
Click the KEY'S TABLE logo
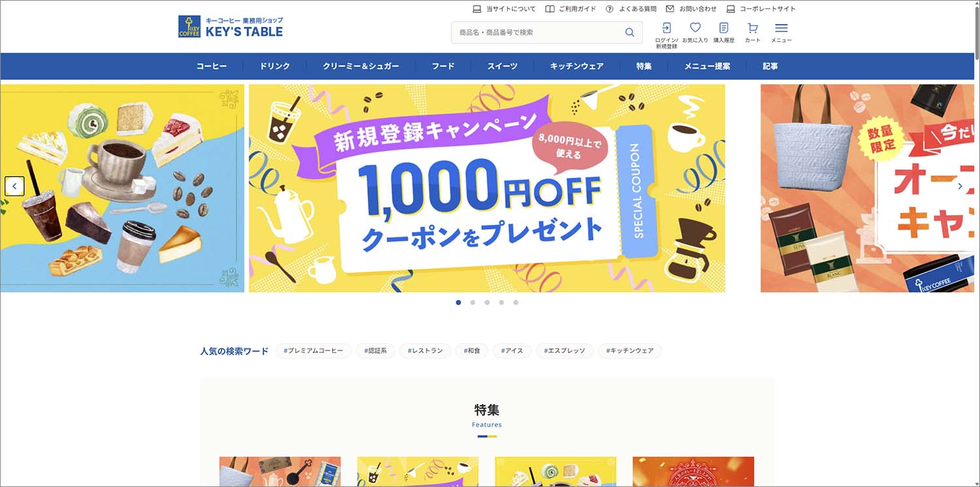[x=231, y=27]
